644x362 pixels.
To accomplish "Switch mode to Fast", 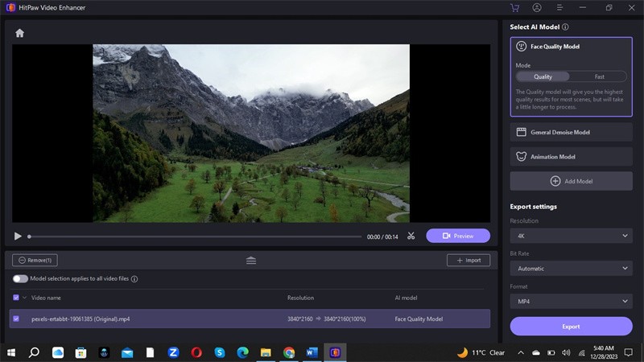I will coord(599,76).
